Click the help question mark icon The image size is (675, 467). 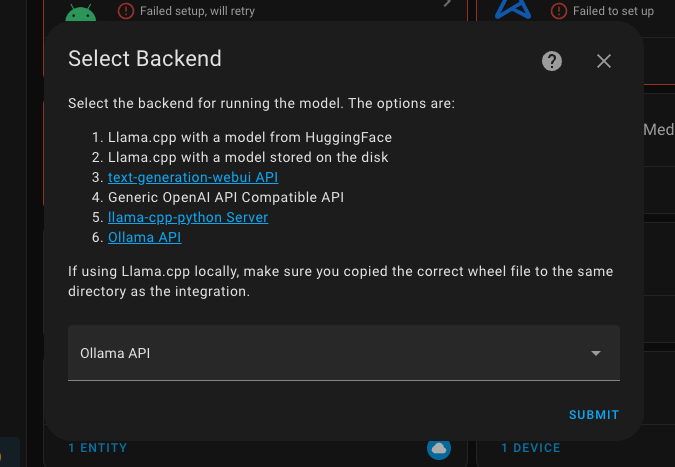point(552,61)
